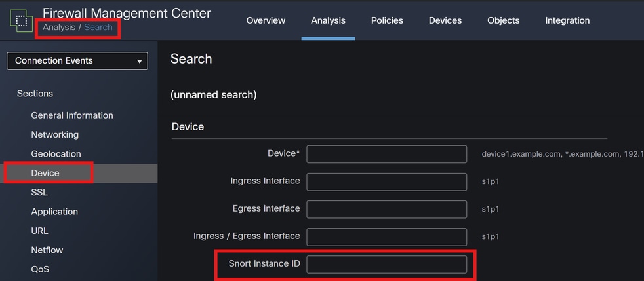Viewport: 644px width, 281px height.
Task: Open the Overview tab
Action: pos(266,20)
